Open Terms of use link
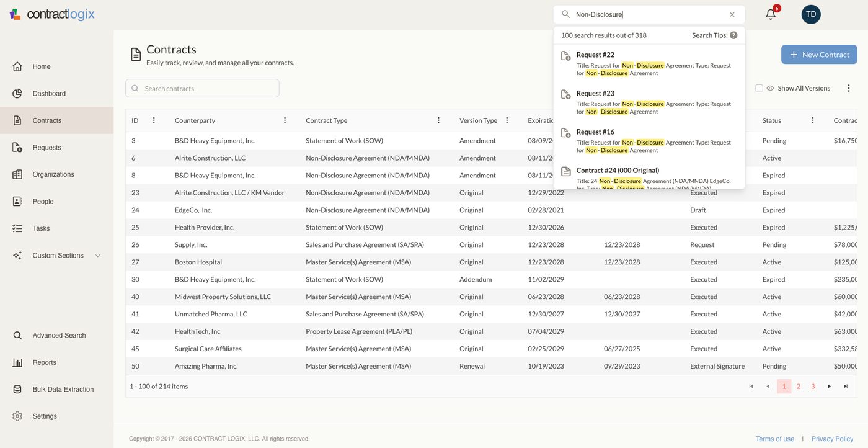Image resolution: width=868 pixels, height=448 pixels. 774,439
